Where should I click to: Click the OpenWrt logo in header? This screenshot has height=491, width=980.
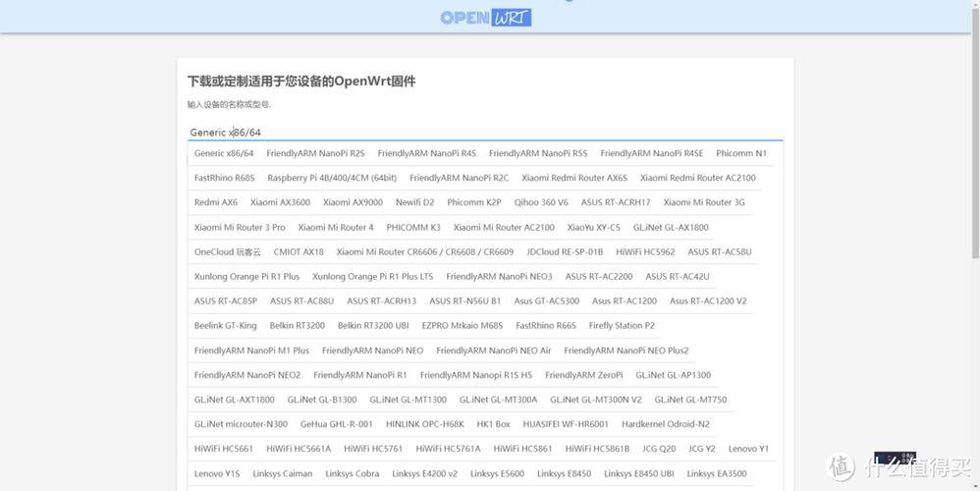(486, 18)
